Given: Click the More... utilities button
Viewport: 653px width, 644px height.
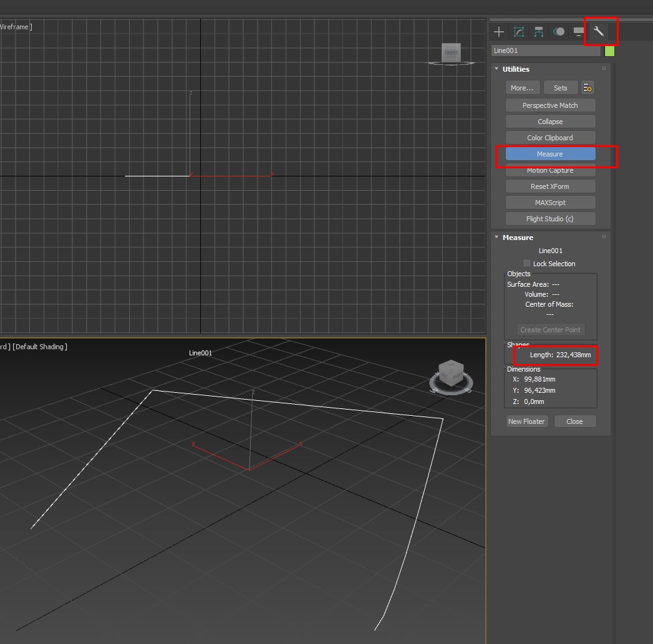Looking at the screenshot, I should click(522, 88).
